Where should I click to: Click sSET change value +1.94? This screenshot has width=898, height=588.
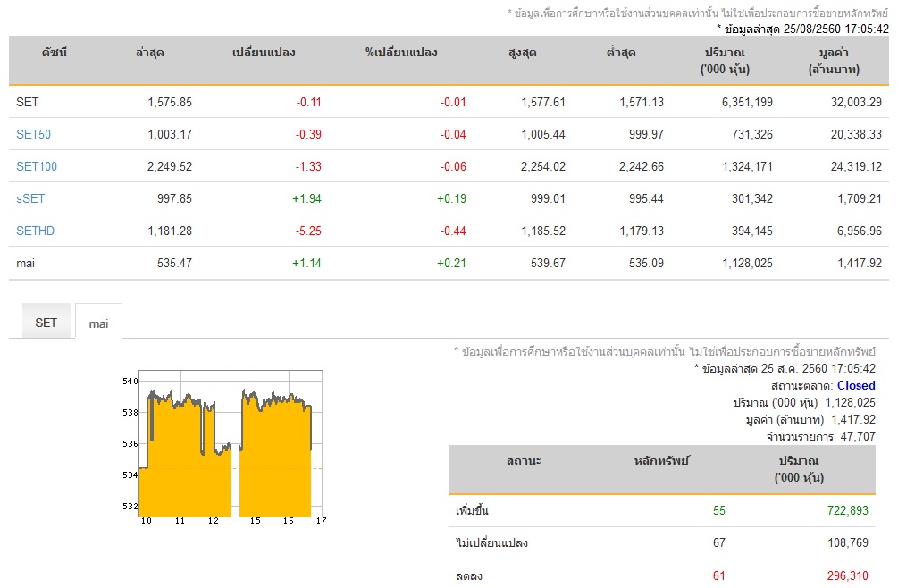click(x=307, y=198)
